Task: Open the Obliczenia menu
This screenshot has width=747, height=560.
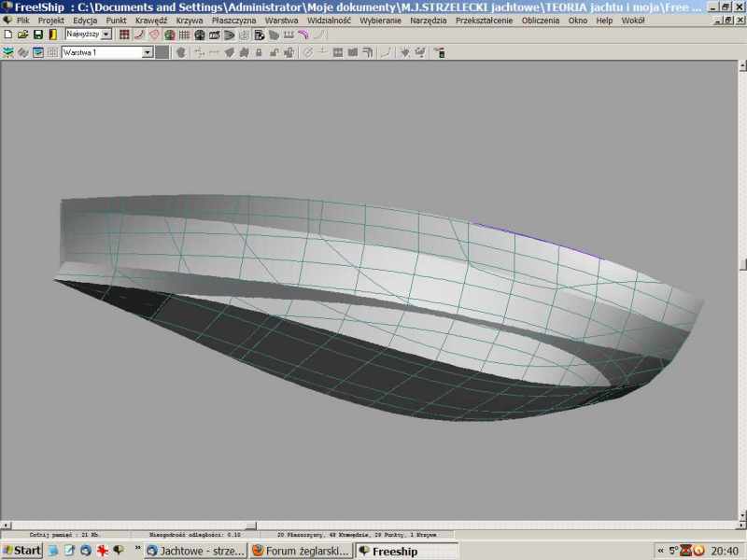Action: click(541, 20)
